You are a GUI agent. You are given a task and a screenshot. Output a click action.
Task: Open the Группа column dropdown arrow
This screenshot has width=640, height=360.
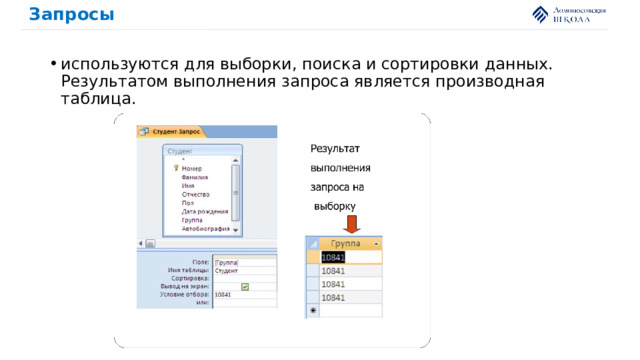(x=376, y=244)
